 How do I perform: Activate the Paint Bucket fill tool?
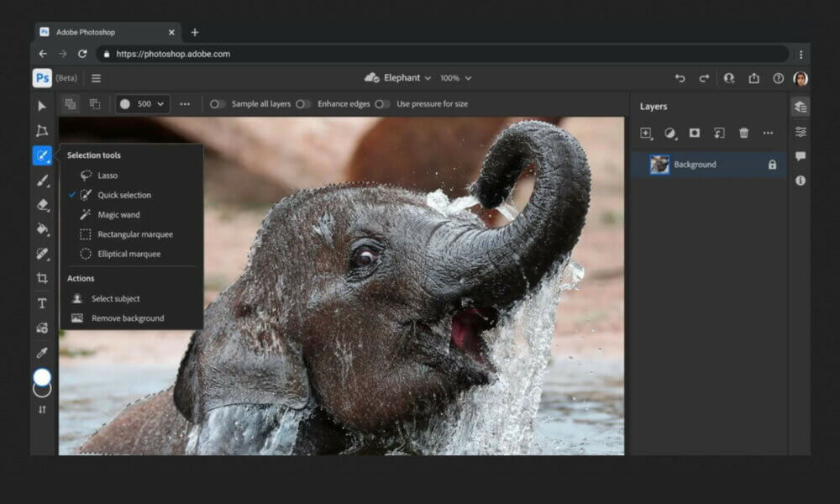click(x=42, y=229)
